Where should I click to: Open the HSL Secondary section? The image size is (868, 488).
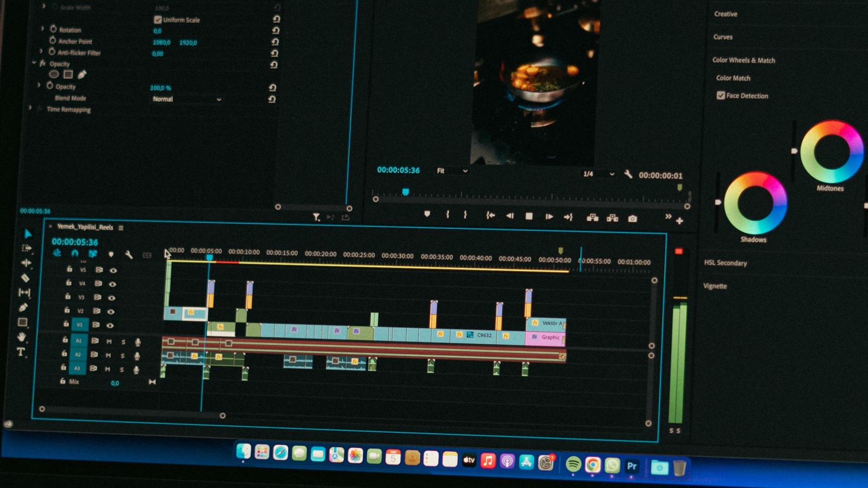tap(725, 263)
